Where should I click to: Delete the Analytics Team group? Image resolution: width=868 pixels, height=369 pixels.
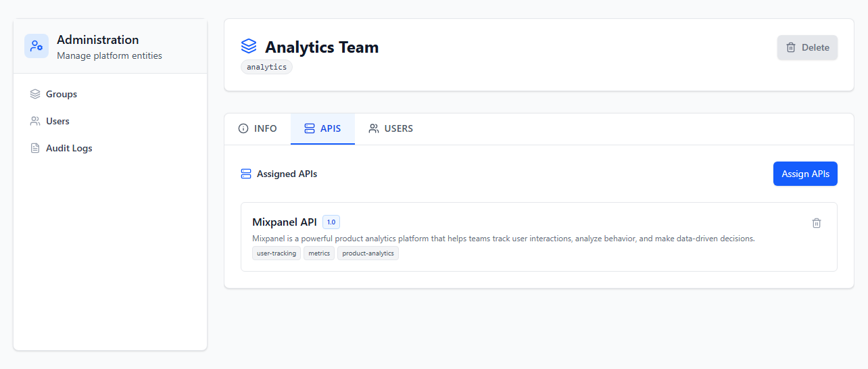807,47
